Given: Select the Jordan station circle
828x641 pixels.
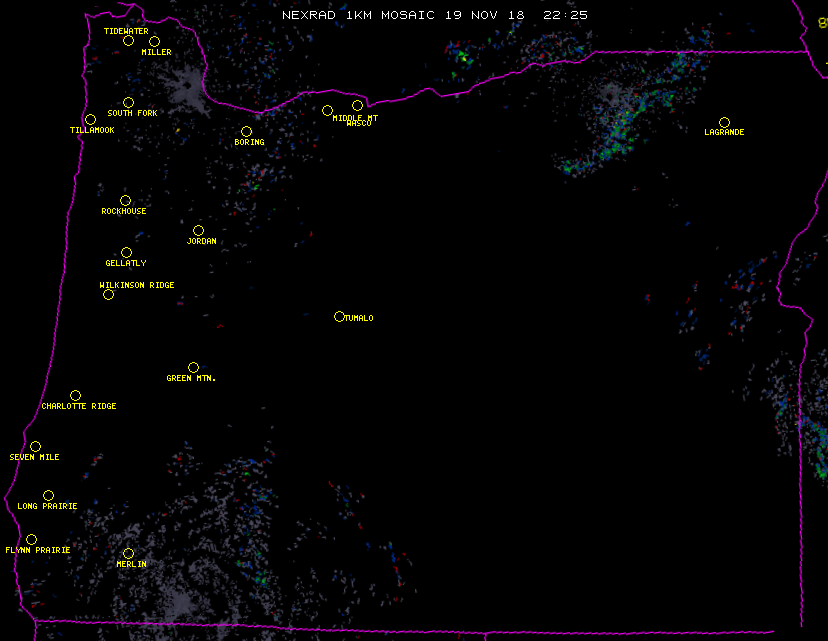Looking at the screenshot, I should point(198,230).
